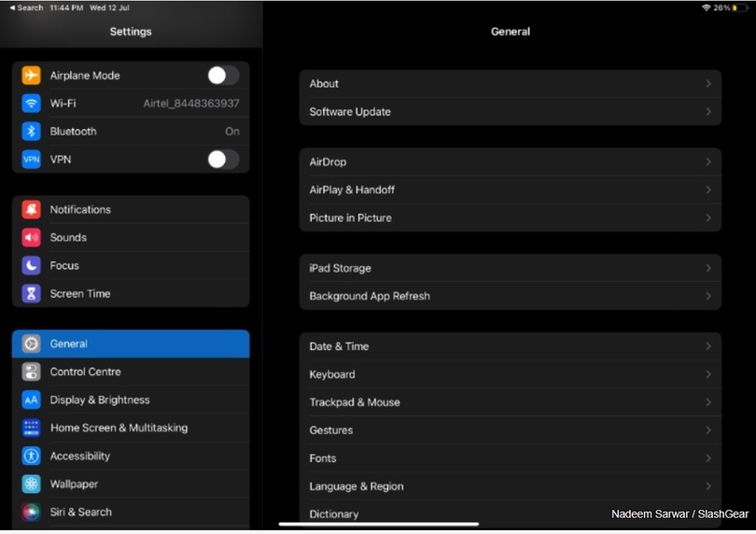756x534 pixels.
Task: Open Software Update via its chevron
Action: [708, 111]
